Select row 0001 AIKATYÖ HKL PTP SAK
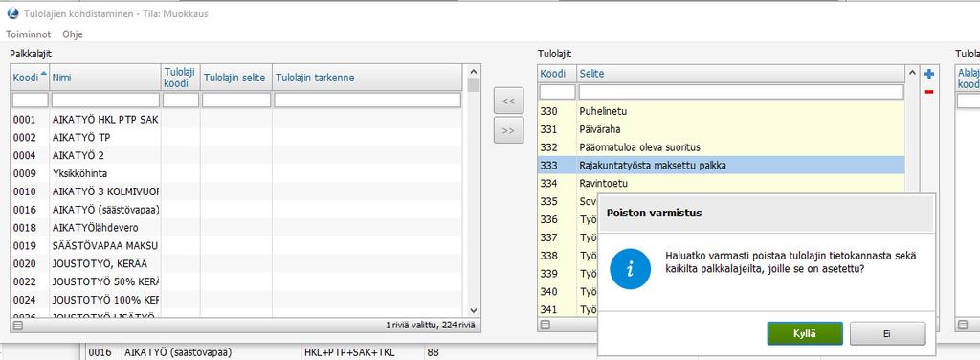The height and width of the screenshot is (360, 980). click(x=237, y=119)
